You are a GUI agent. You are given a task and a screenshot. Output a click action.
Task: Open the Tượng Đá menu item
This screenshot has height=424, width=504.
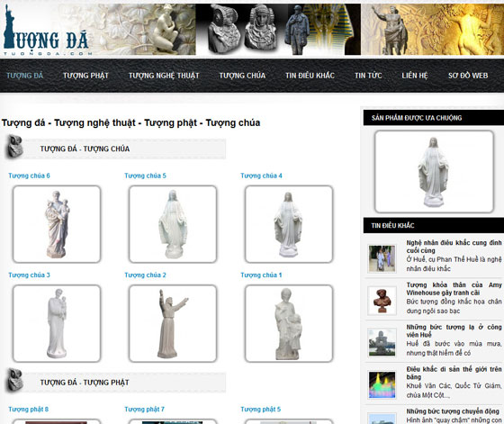pos(25,76)
